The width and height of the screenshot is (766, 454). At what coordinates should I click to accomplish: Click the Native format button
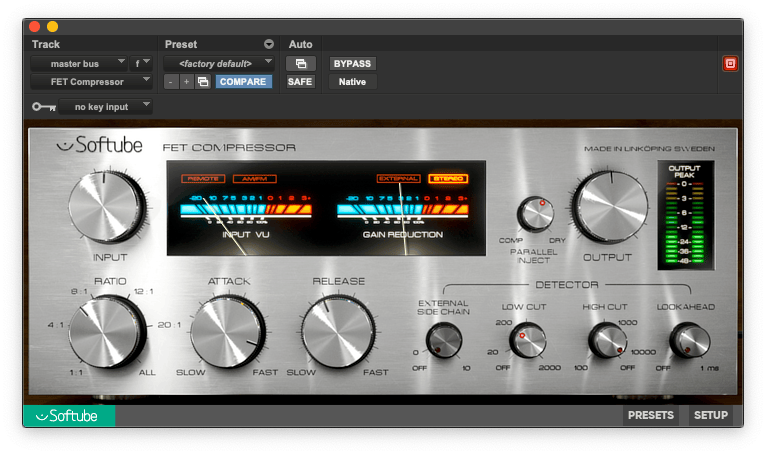(352, 82)
